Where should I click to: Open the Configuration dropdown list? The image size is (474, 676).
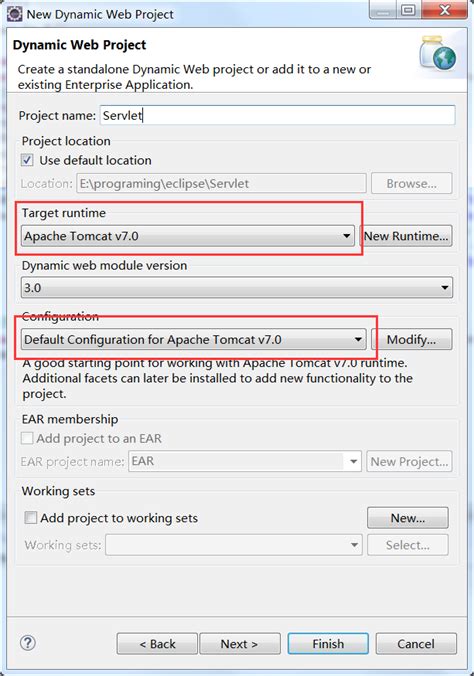click(194, 339)
